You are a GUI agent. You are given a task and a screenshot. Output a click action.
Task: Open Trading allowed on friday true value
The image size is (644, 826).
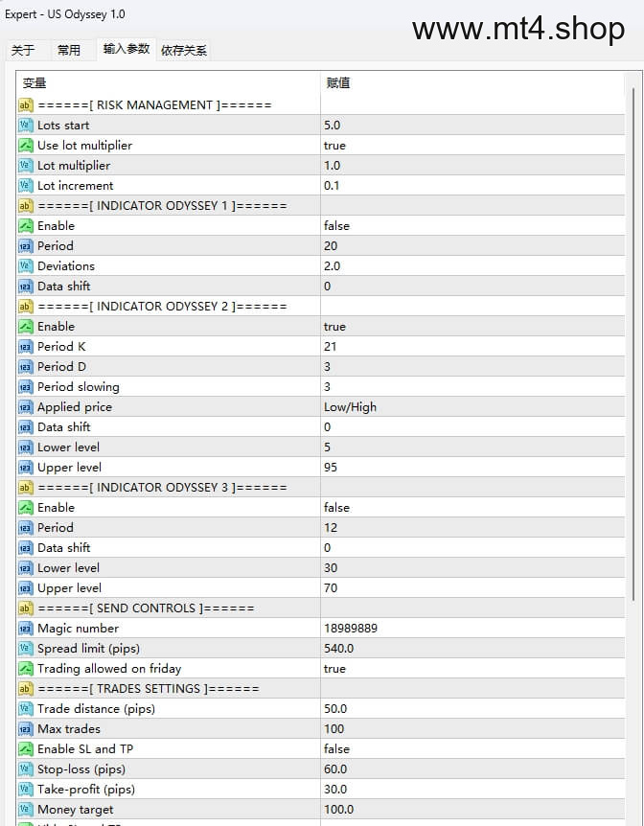pyautogui.click(x=472, y=669)
